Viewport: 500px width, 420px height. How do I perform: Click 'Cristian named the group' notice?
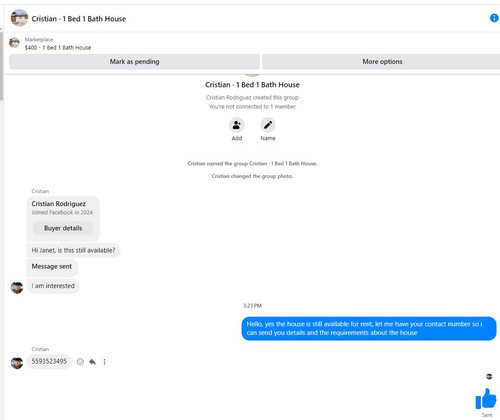click(252, 163)
